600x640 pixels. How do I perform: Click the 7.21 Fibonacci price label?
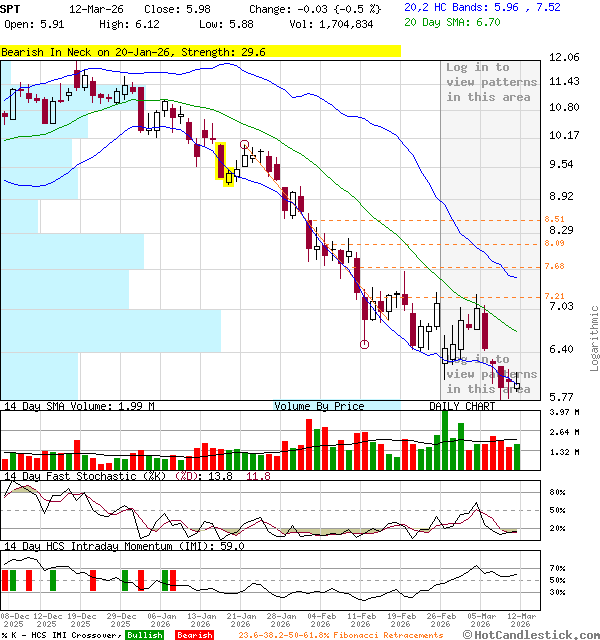click(555, 296)
